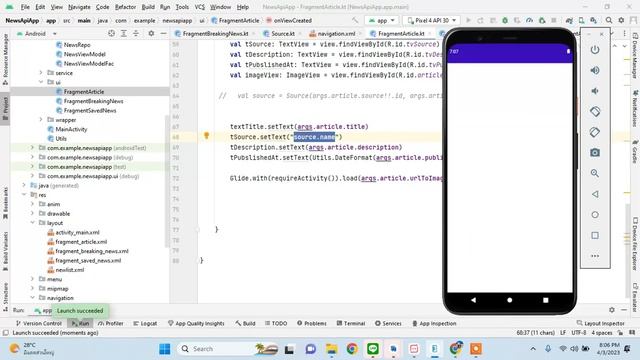This screenshot has height=360, width=640.
Task: Expand the wrapper folder
Action: click(41, 120)
